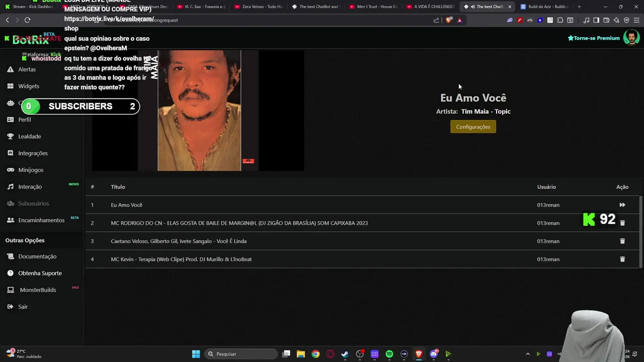Image resolution: width=644 pixels, height=362 pixels.
Task: Open Minijogos in the sidebar
Action: [31, 170]
